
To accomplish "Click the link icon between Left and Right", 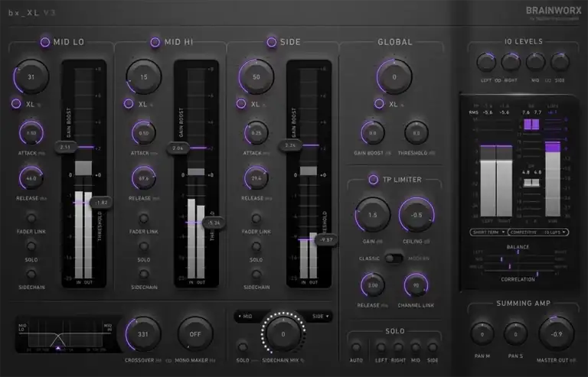I will tap(498, 80).
